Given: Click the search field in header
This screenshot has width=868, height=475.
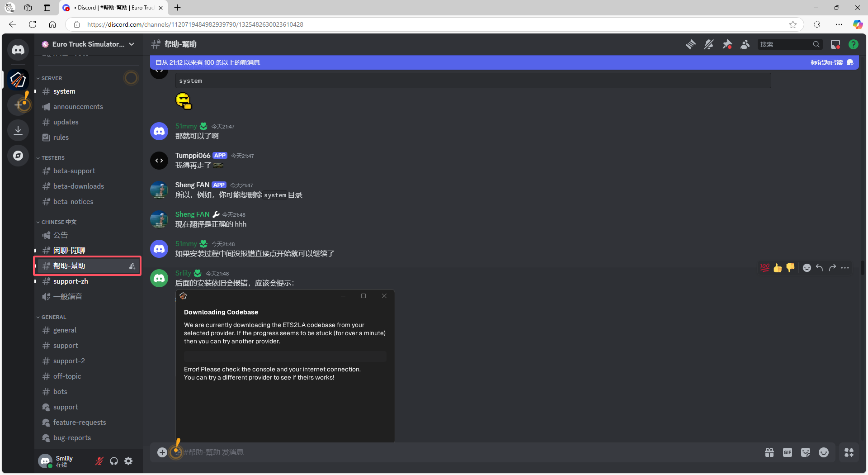Looking at the screenshot, I should click(790, 44).
